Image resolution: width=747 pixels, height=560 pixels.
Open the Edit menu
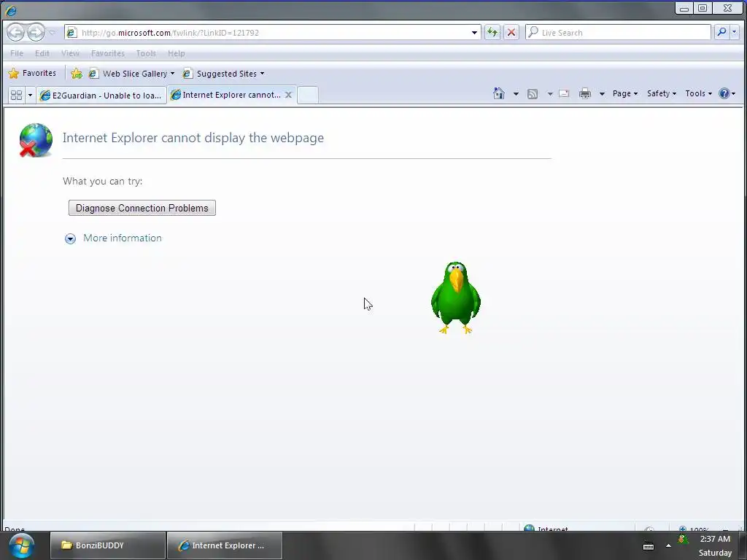point(42,53)
